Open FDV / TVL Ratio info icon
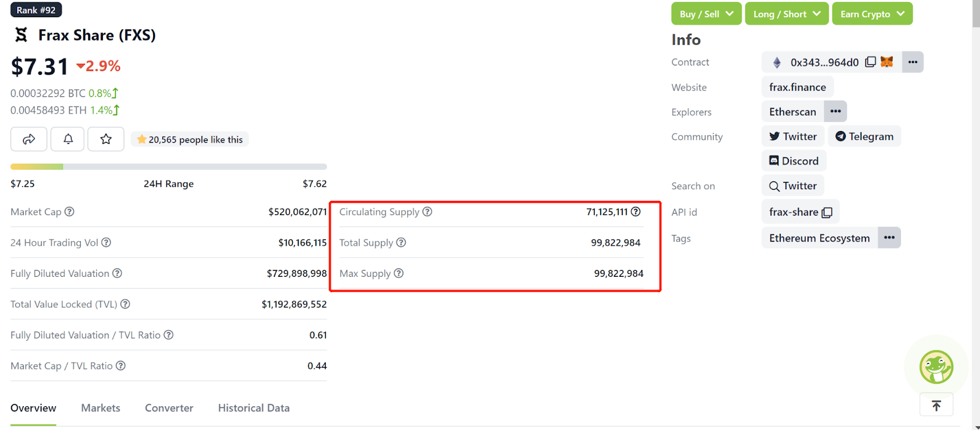 [168, 334]
